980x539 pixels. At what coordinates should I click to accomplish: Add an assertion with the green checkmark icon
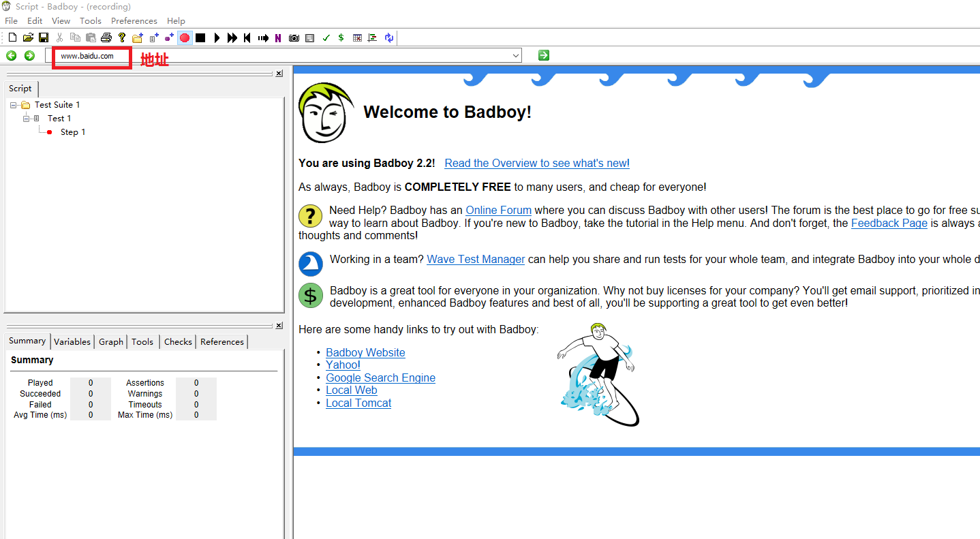point(326,37)
